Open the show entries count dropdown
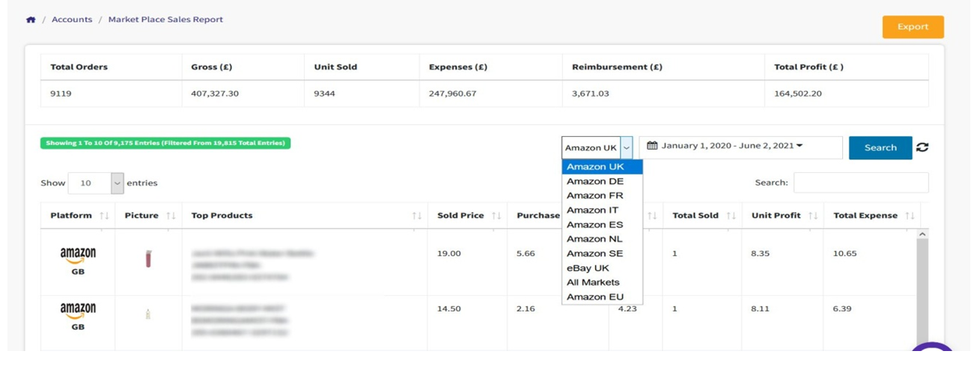 [x=96, y=183]
